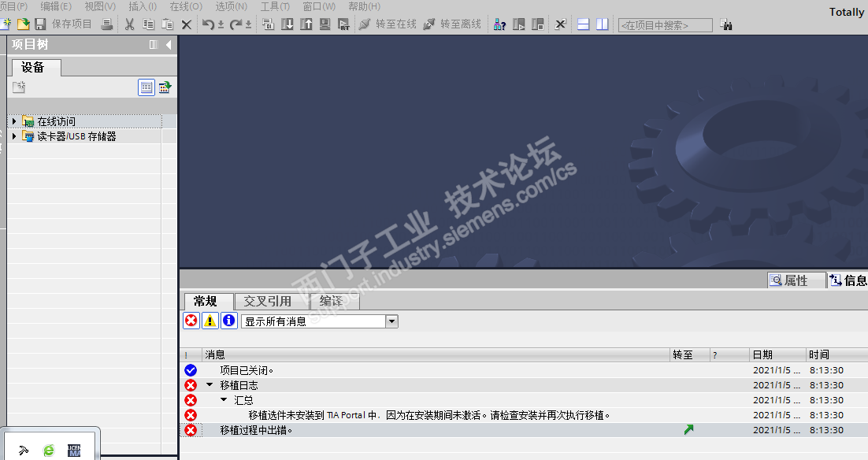Click the Copy icon in the toolbar

(x=148, y=24)
